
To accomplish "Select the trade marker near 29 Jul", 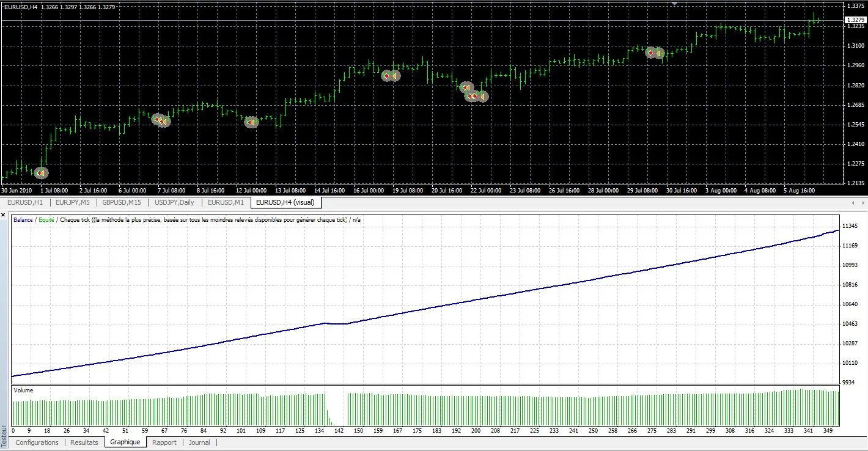I will tap(654, 53).
